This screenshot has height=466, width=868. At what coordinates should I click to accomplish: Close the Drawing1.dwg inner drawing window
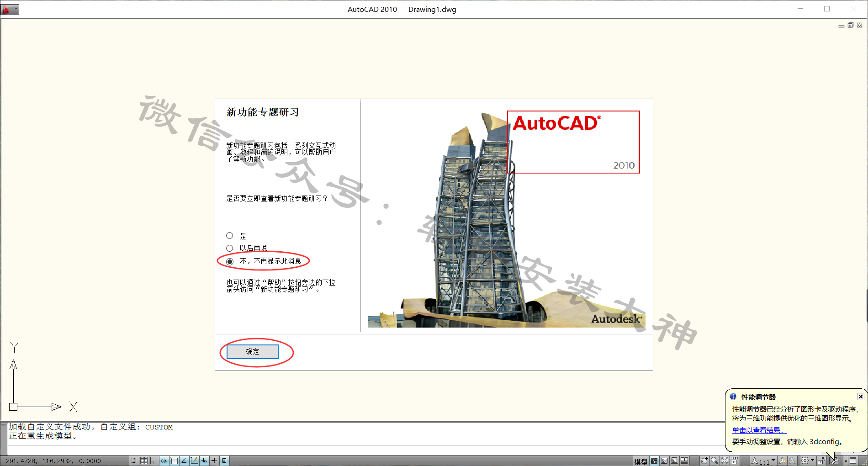click(x=859, y=26)
